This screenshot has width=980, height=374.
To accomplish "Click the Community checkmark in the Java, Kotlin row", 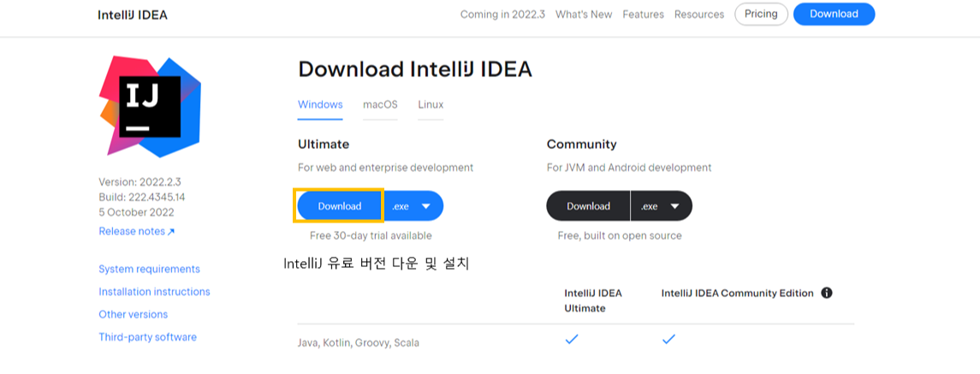I will (668, 340).
